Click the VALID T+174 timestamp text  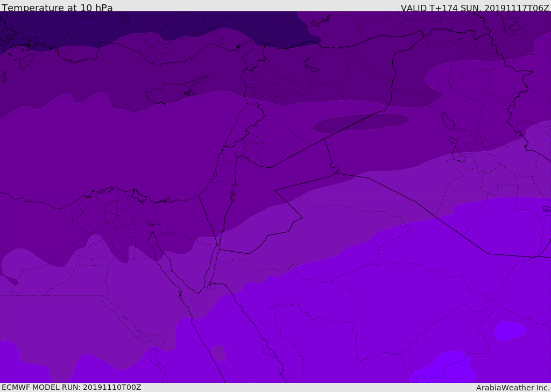475,8
